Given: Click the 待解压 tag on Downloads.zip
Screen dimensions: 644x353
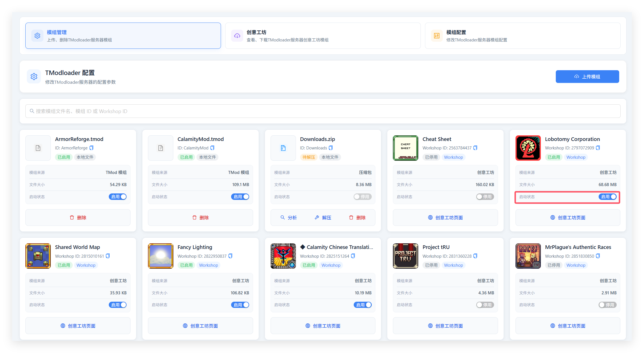Looking at the screenshot, I should tap(309, 157).
